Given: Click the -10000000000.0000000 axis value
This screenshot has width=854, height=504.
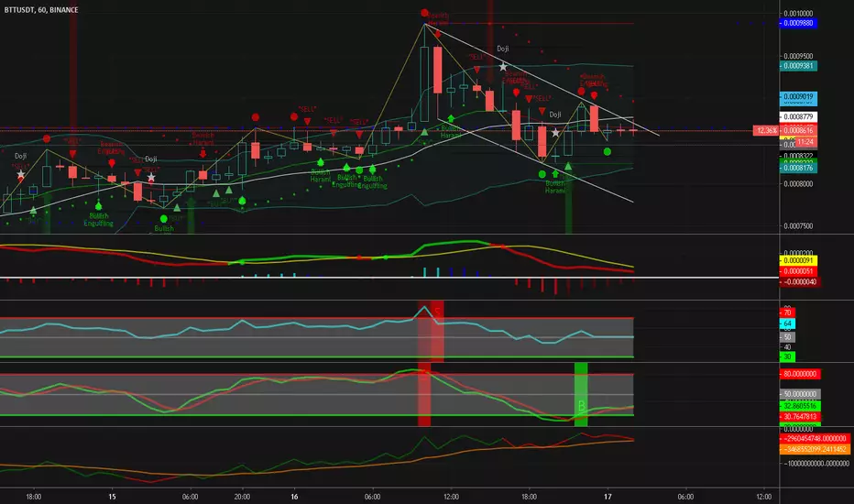Looking at the screenshot, I should click(816, 464).
